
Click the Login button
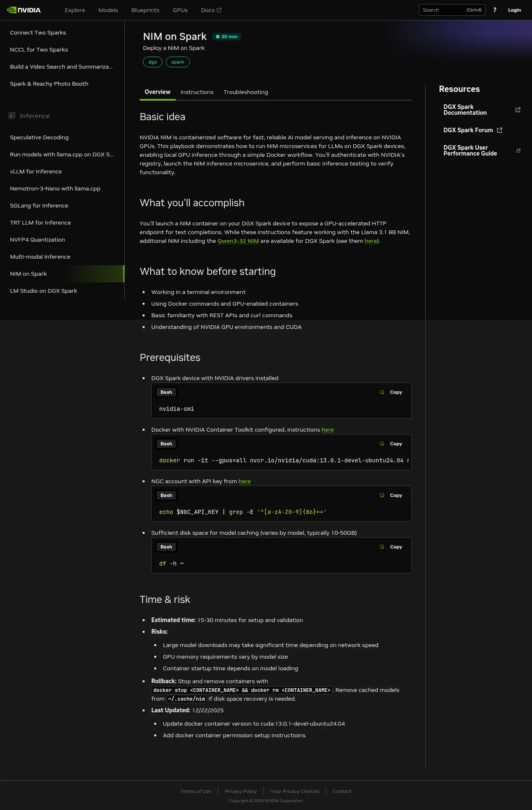pyautogui.click(x=515, y=10)
